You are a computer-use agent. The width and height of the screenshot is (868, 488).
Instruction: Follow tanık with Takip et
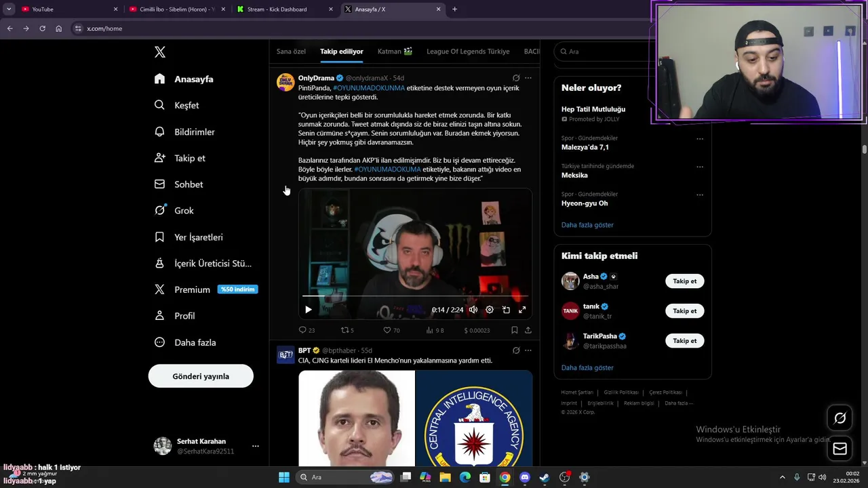pyautogui.click(x=685, y=311)
